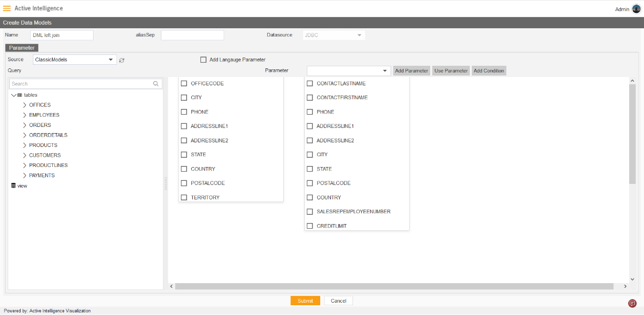Submit the data model
The image size is (644, 315).
point(305,301)
